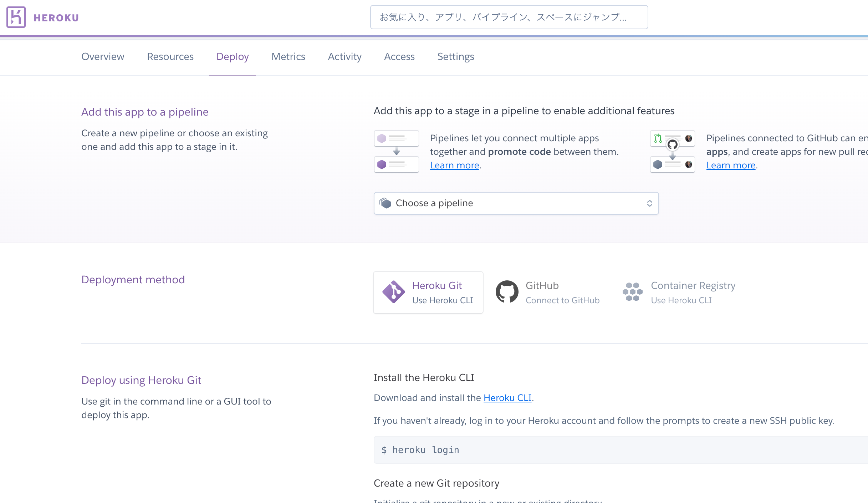The image size is (868, 503).
Task: Click the Deploy using Heroku Git heading
Action: (x=141, y=380)
